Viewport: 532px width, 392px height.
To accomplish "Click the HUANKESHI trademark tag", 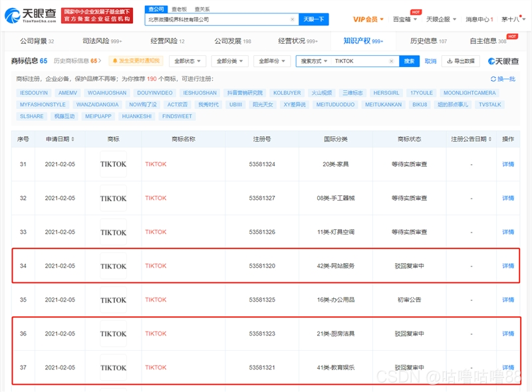I will click(x=137, y=116).
